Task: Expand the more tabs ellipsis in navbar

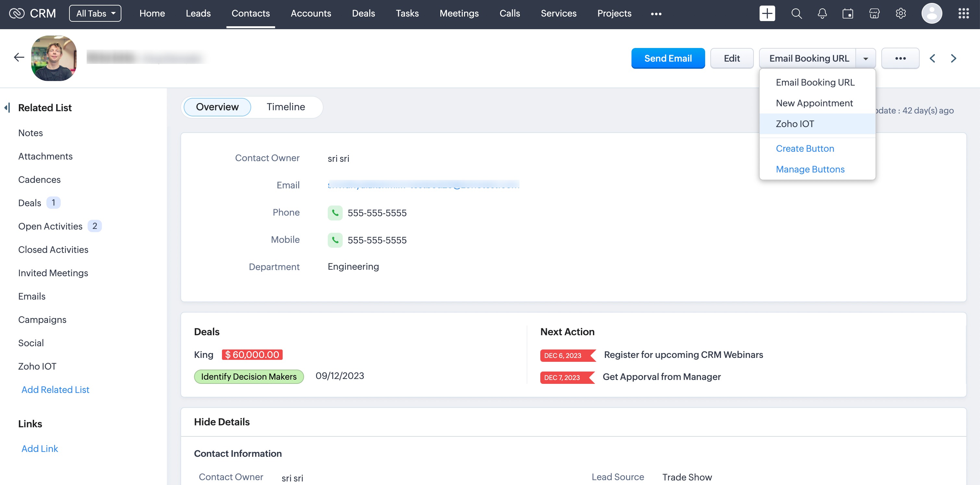Action: [656, 14]
